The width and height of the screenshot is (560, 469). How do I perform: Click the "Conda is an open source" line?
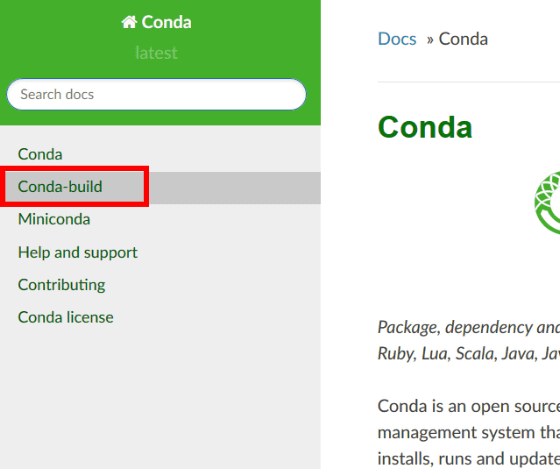[x=469, y=406]
